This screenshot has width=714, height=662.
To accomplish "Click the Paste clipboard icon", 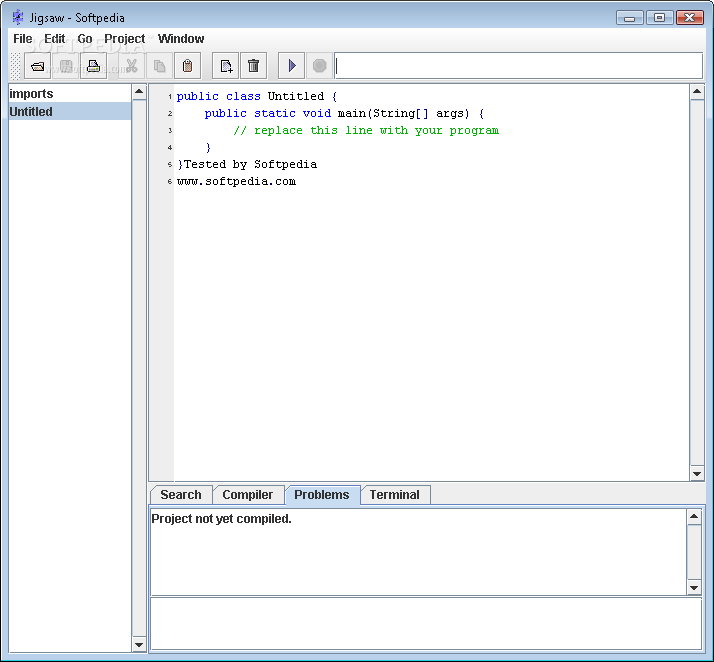I will coord(187,66).
